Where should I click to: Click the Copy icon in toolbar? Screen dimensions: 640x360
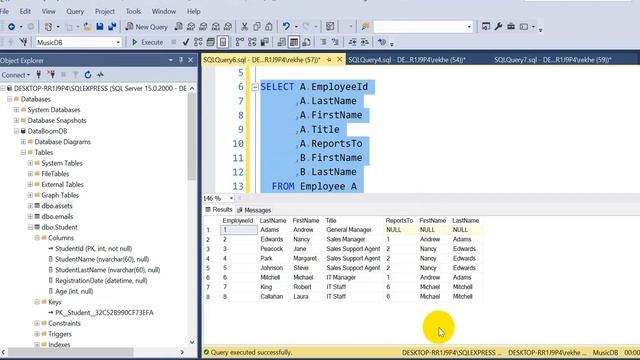[256, 27]
